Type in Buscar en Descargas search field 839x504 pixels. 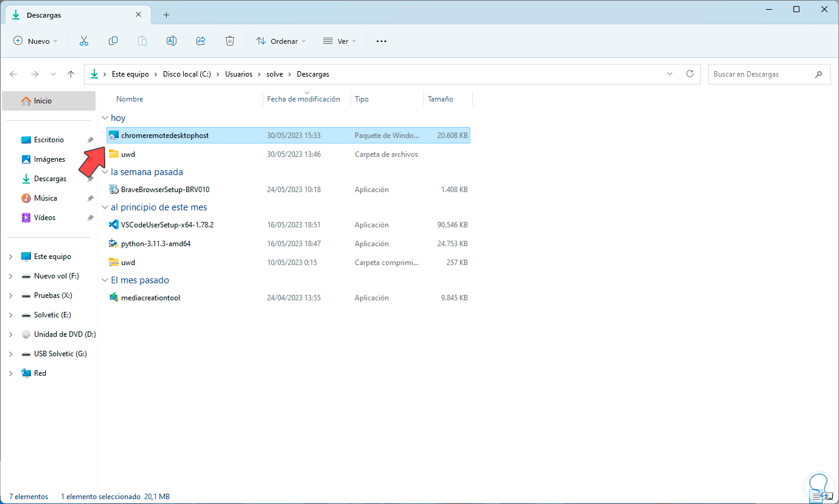(762, 74)
